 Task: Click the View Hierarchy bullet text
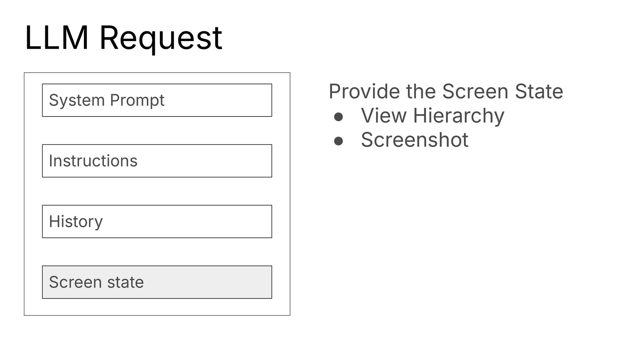click(432, 116)
